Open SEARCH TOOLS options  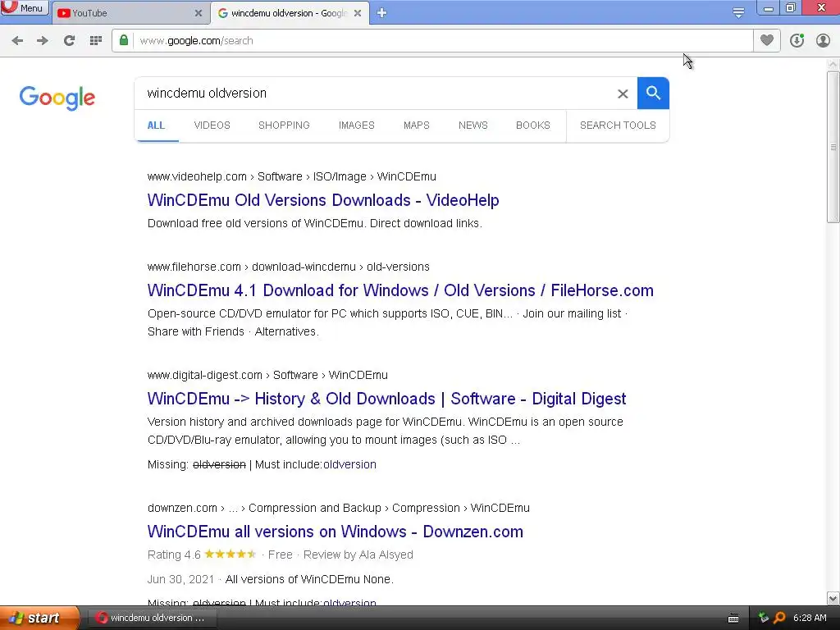618,126
